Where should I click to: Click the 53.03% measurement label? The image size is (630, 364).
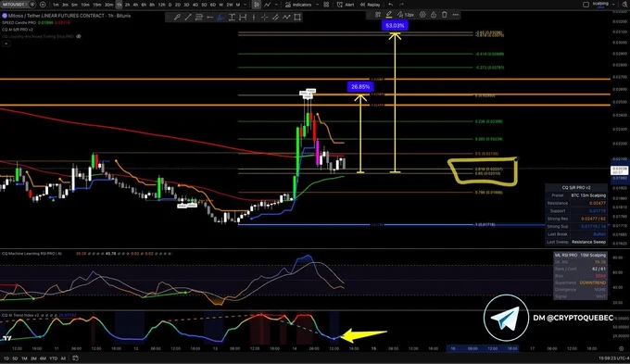pyautogui.click(x=395, y=26)
